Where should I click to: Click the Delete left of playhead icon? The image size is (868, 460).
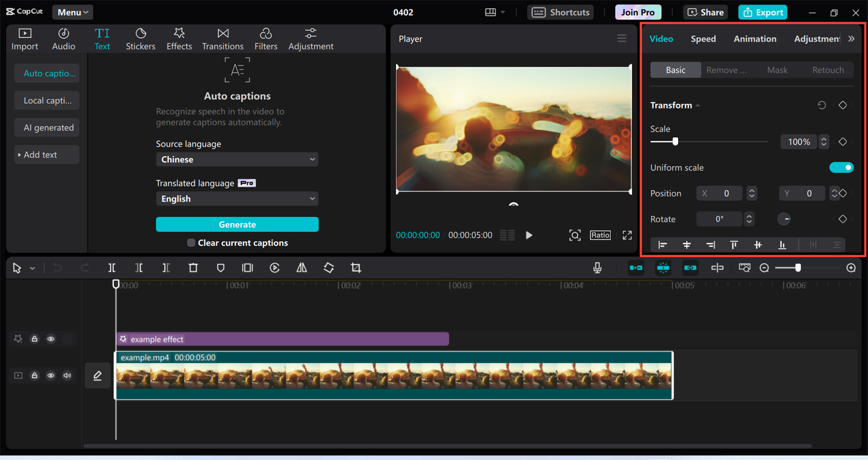(139, 268)
